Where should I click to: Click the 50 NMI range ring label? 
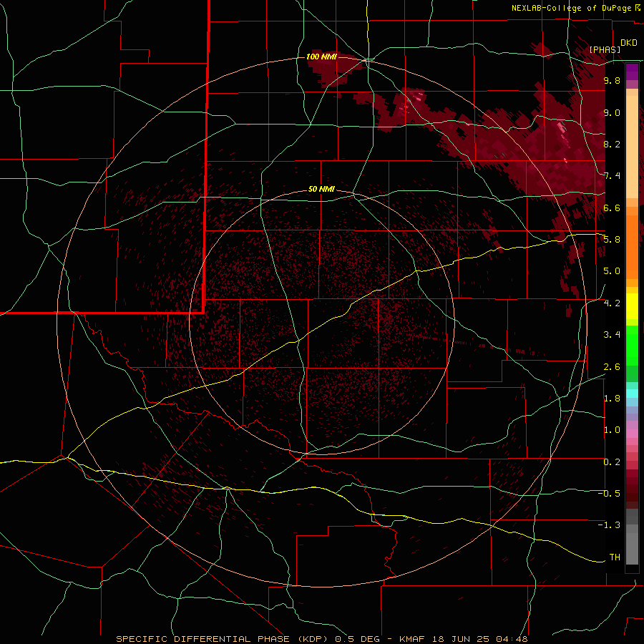321,189
